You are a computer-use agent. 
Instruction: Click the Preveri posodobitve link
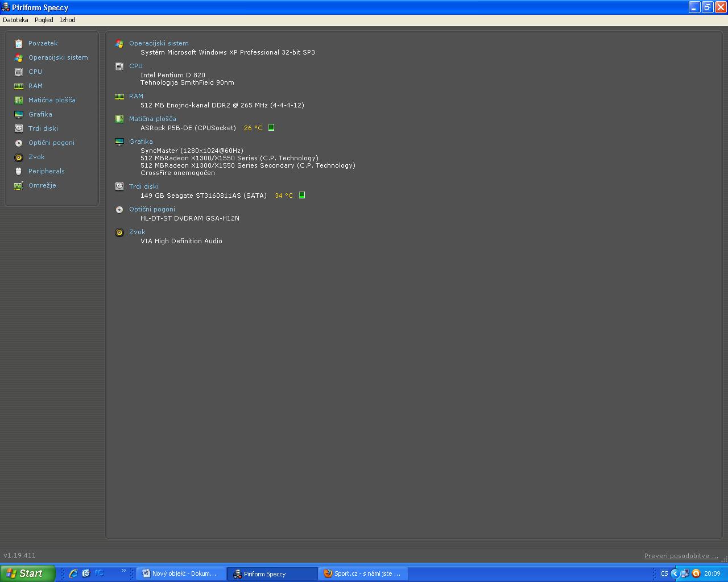[681, 556]
